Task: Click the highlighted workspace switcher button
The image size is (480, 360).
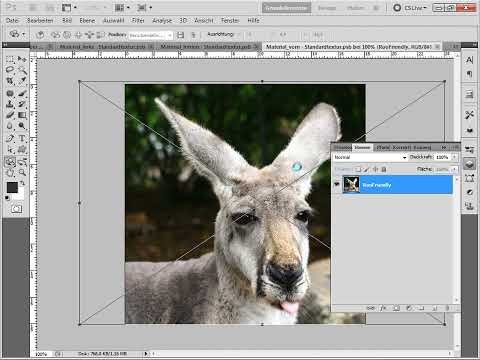Action: click(x=286, y=8)
